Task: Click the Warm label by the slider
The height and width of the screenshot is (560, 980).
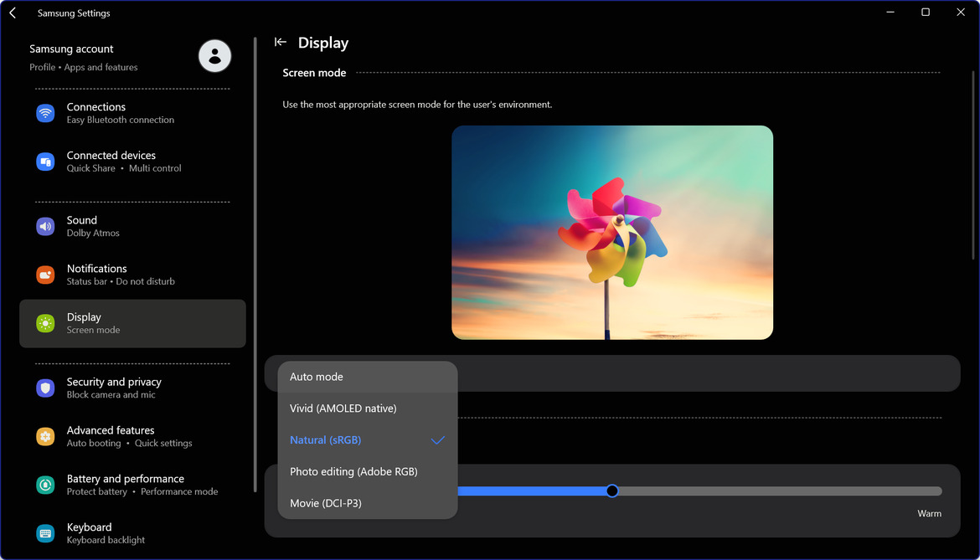Action: [x=929, y=514]
